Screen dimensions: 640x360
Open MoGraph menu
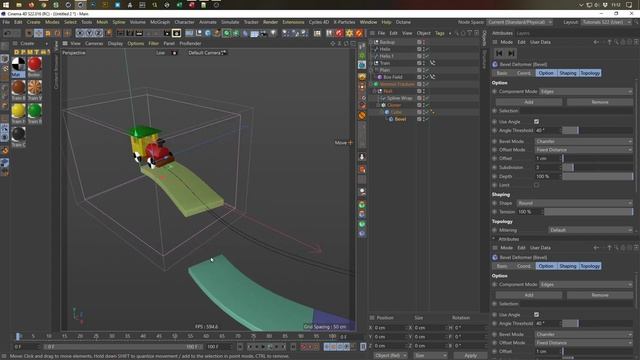[160, 22]
